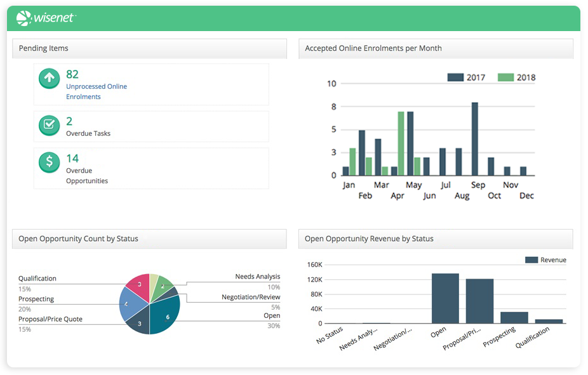The image size is (588, 375).
Task: Click the light blue Prospecting pie slice
Action: tap(130, 305)
